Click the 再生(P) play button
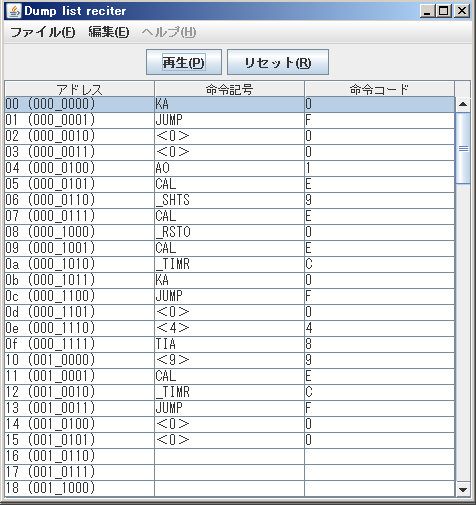The height and width of the screenshot is (505, 476). 184,62
